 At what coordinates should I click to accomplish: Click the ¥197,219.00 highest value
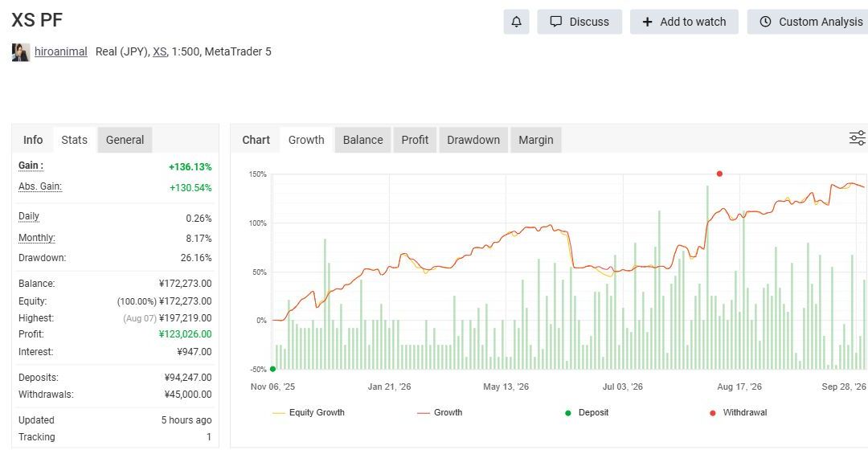(185, 318)
